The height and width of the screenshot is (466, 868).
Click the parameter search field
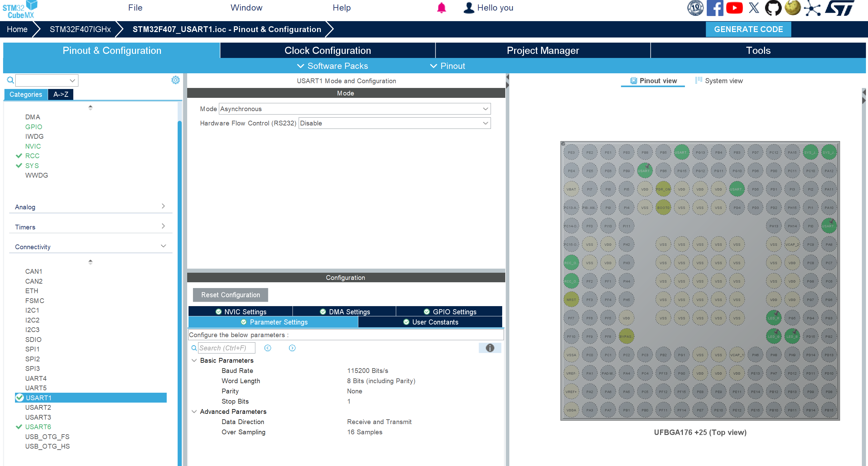(226, 348)
